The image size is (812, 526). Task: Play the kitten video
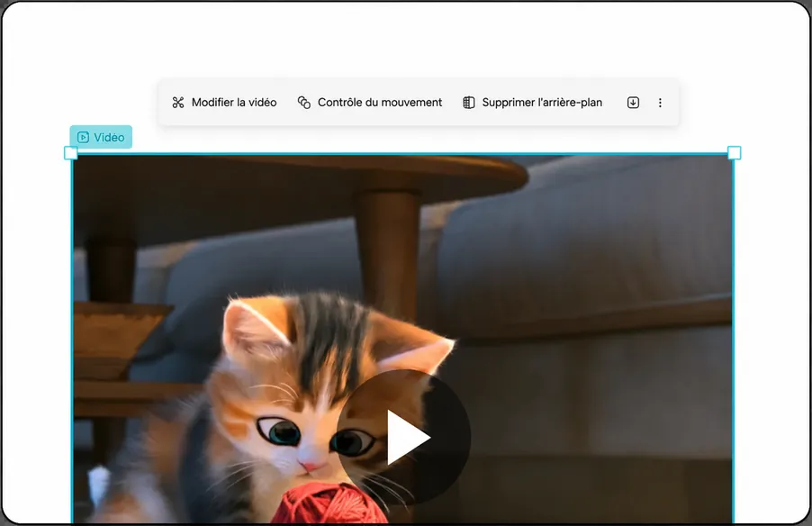pos(404,437)
